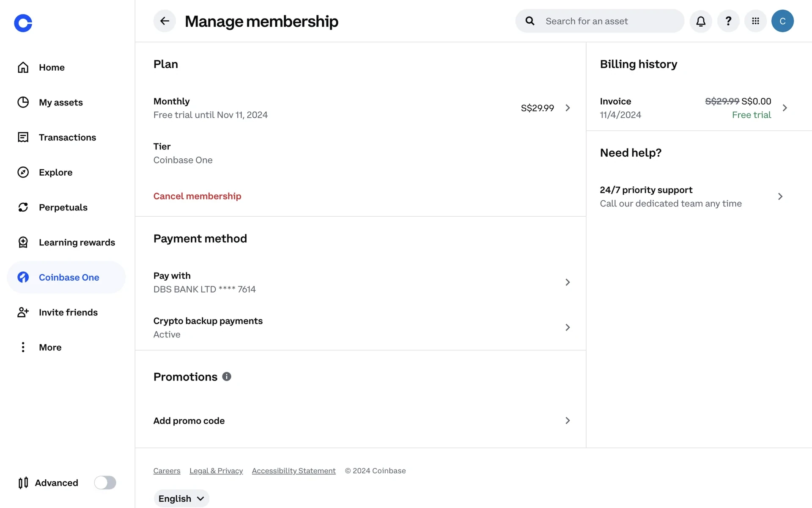Expand the Pay with chevron

(568, 282)
